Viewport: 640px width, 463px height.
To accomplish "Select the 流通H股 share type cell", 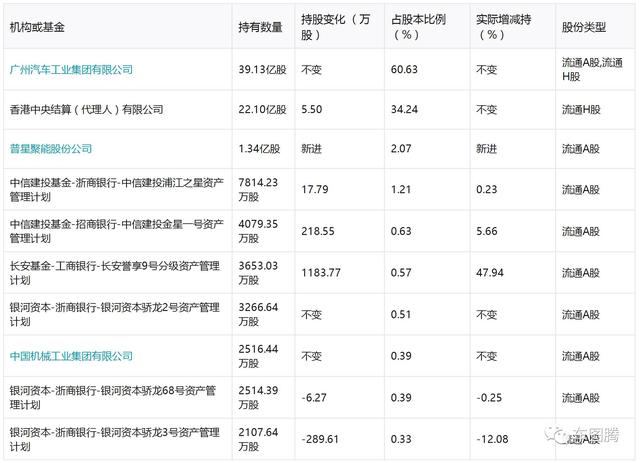I will [581, 109].
